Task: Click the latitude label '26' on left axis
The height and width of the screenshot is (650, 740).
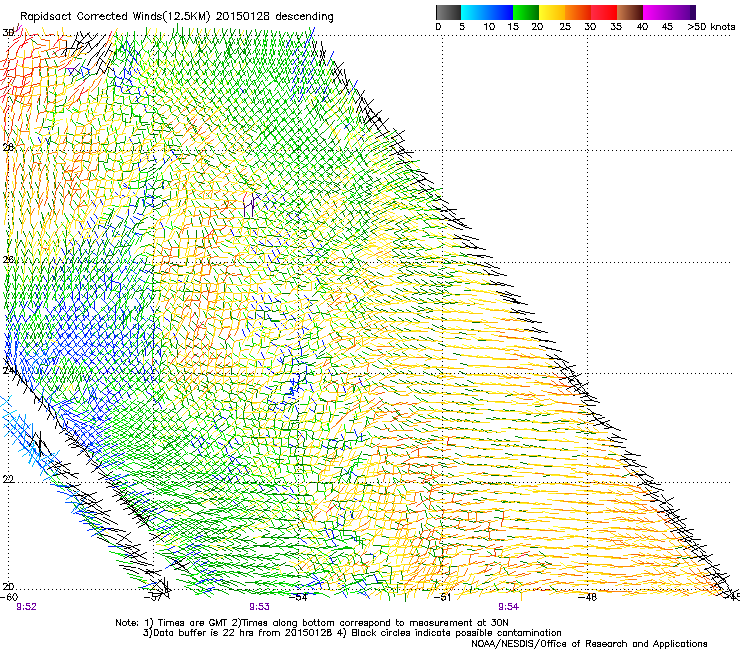Action: 8,260
